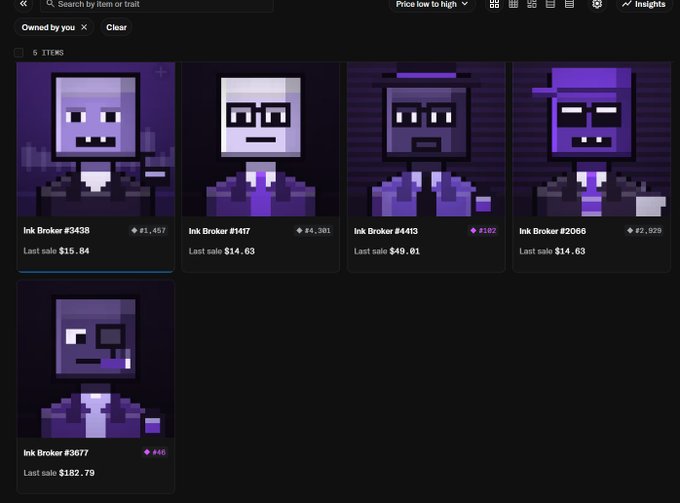Click the Last sale $49.01 text
The height and width of the screenshot is (503, 680).
pos(387,252)
